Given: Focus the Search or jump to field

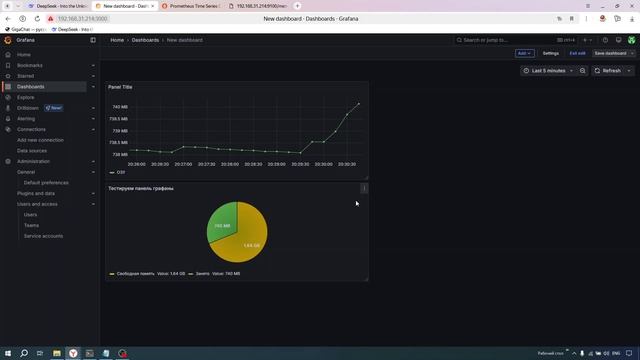Looking at the screenshot, I should 516,40.
